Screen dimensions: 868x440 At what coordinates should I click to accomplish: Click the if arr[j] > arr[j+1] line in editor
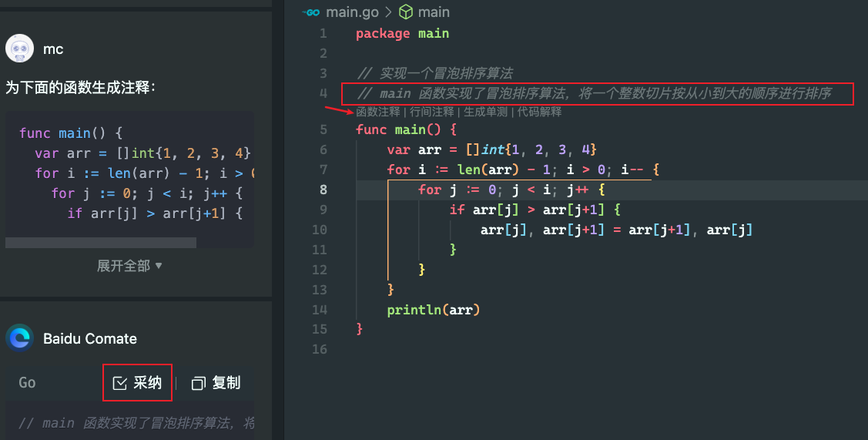(535, 210)
